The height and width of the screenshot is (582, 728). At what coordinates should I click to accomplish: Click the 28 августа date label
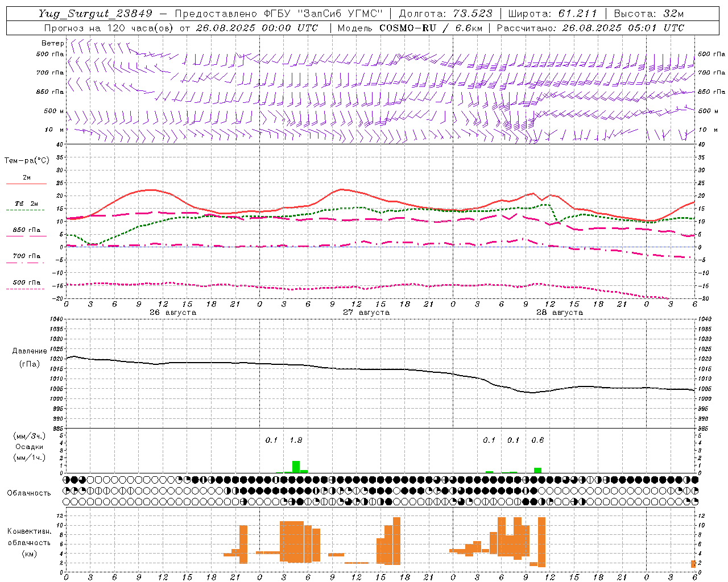[560, 313]
